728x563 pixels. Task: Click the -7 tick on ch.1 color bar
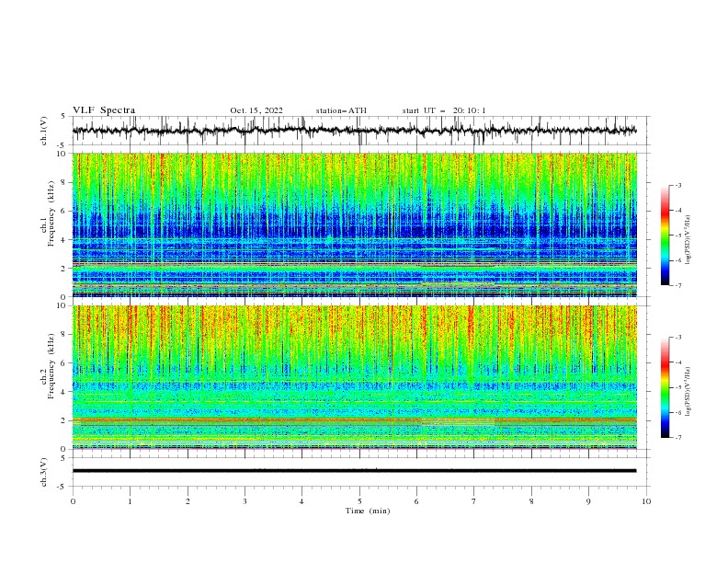pos(678,285)
